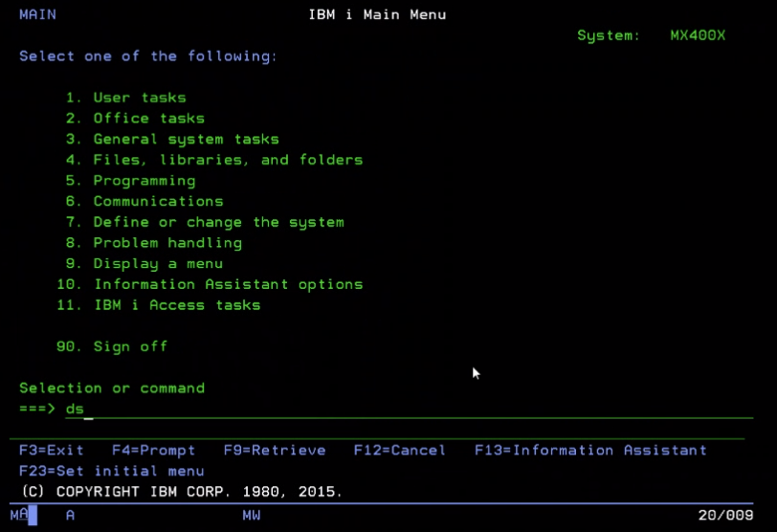Viewport: 777px width, 532px height.
Task: Open Information Assistant options entry
Action: tap(210, 284)
